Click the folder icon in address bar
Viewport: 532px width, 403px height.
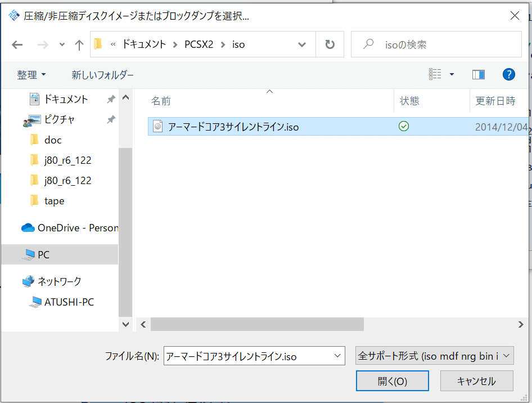(98, 44)
